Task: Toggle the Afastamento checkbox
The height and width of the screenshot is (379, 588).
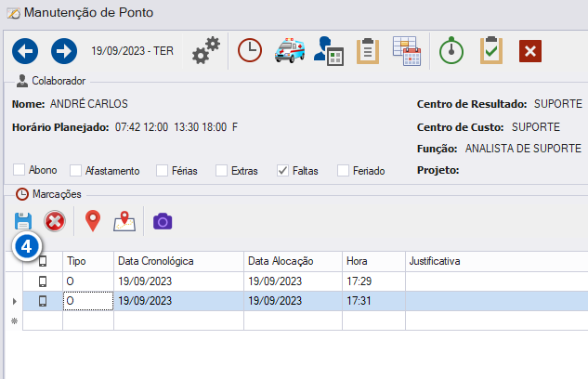Action: point(75,171)
